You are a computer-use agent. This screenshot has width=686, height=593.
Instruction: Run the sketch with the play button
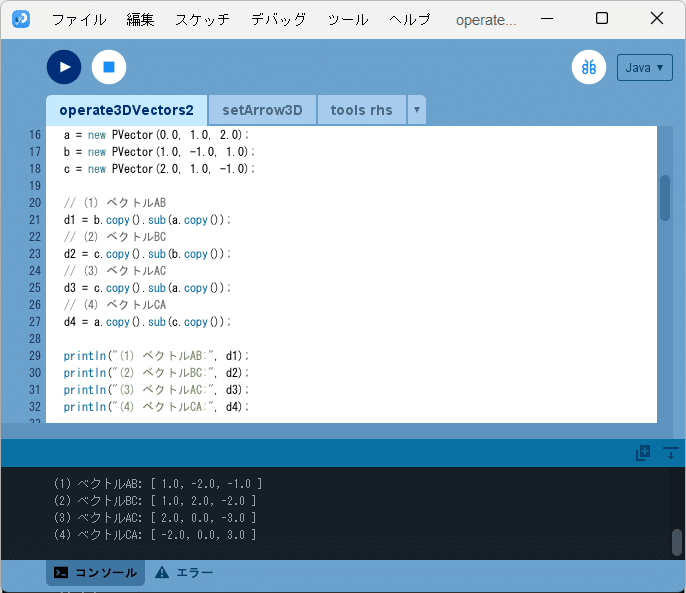[64, 67]
